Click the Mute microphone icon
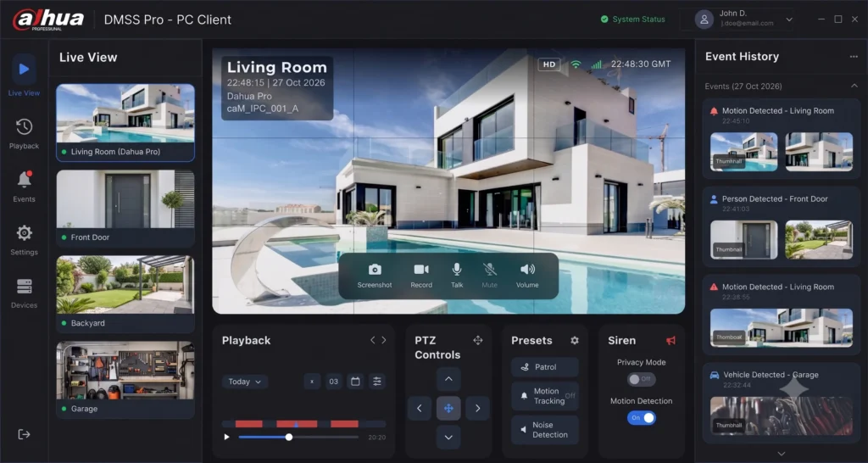This screenshot has width=868, height=463. pos(489,276)
